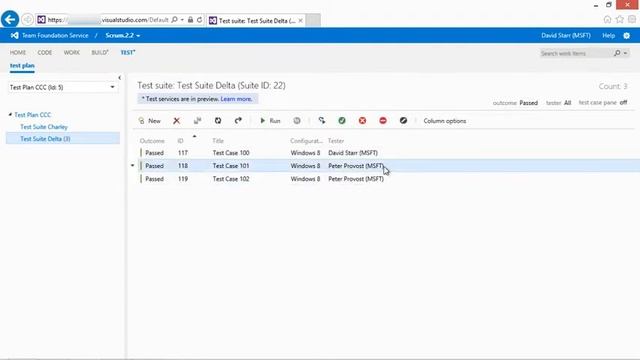Open the Test Plan CCC (Id: 5) dropdown

pos(62,87)
